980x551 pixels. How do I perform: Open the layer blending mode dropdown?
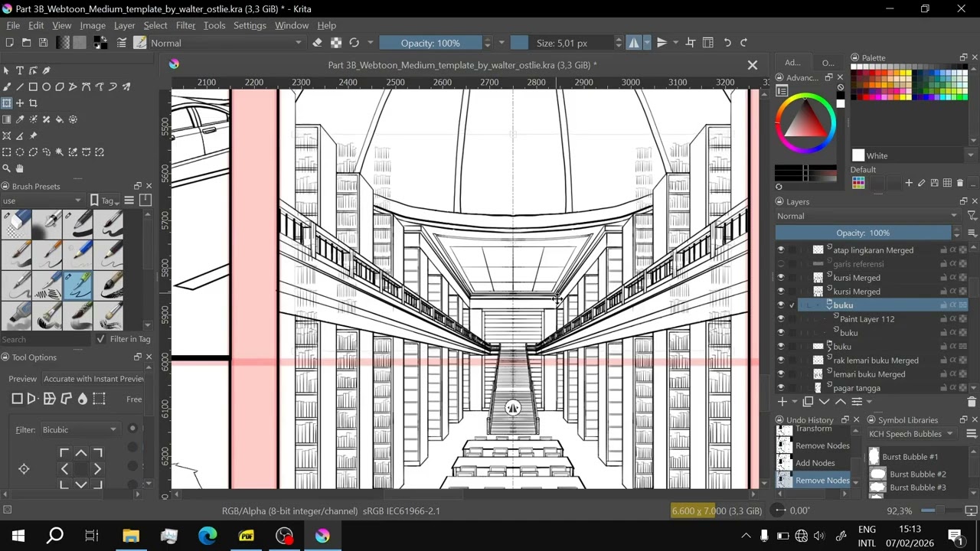coord(868,216)
